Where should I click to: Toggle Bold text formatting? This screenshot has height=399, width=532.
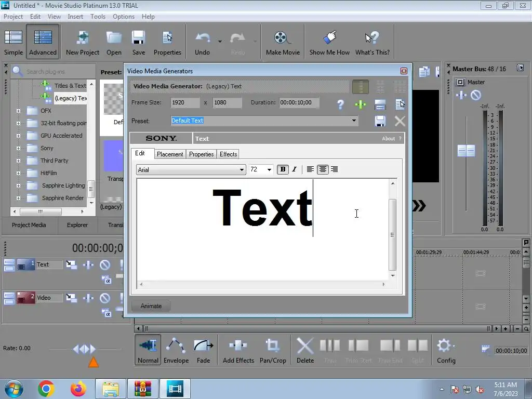(283, 169)
